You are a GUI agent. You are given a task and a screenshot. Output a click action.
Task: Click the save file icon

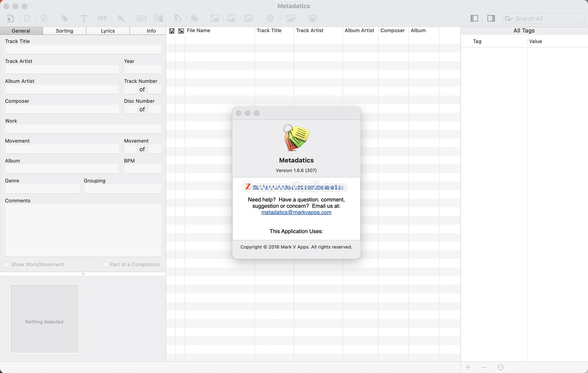tap(312, 18)
